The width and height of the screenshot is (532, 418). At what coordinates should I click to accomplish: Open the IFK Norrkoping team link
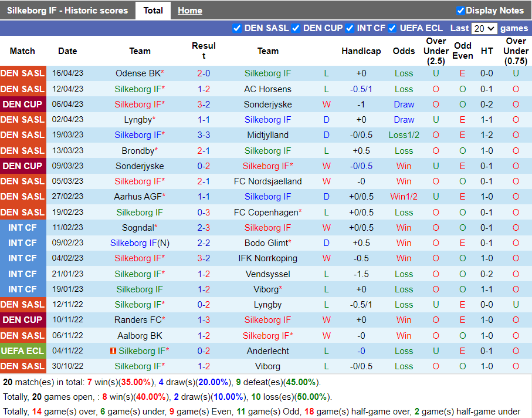tap(267, 258)
